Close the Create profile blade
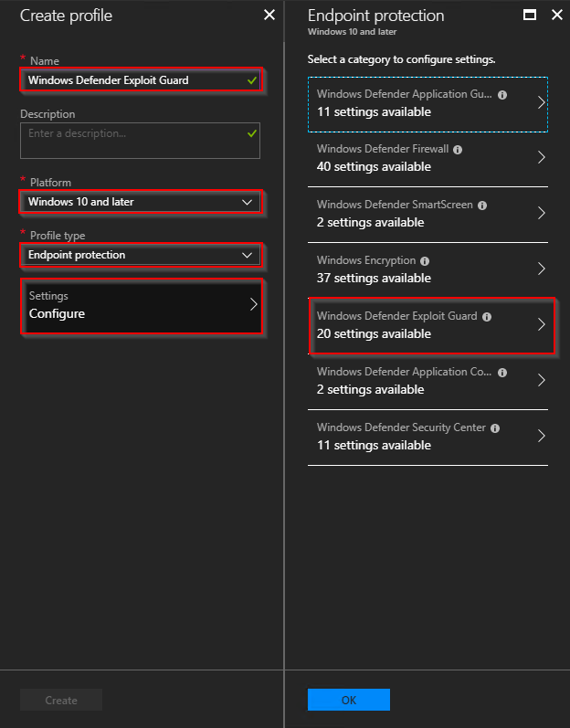 [269, 15]
